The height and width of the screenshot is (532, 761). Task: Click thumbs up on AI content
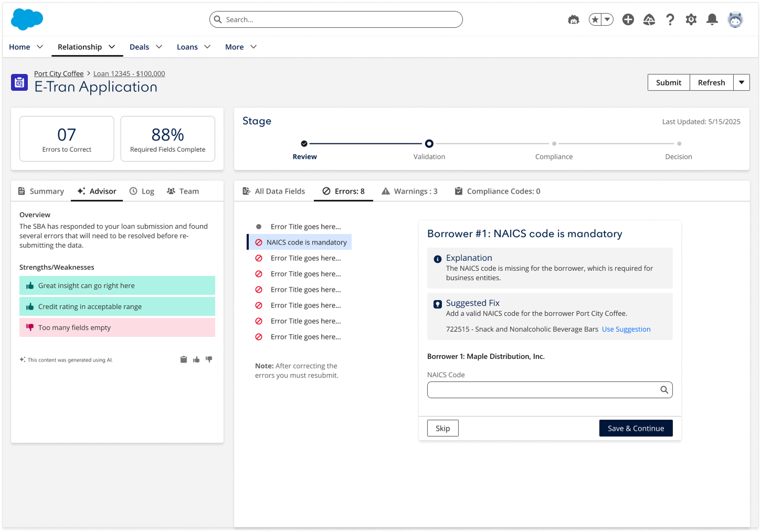coord(196,359)
